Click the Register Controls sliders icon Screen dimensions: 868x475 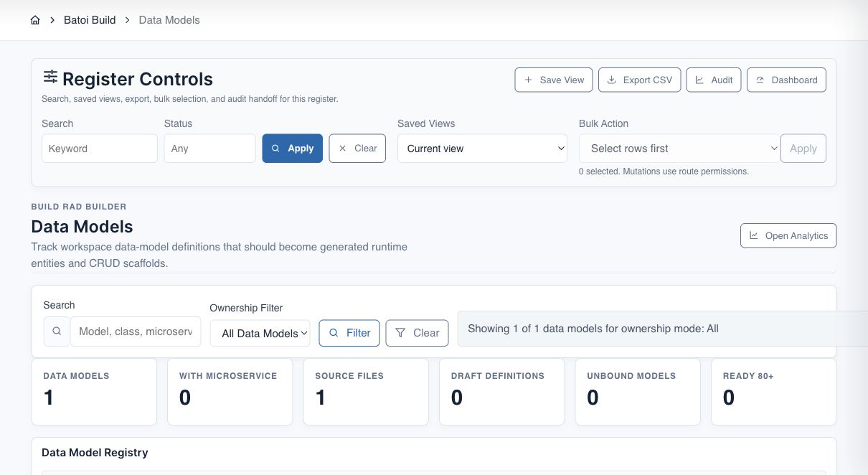(50, 77)
